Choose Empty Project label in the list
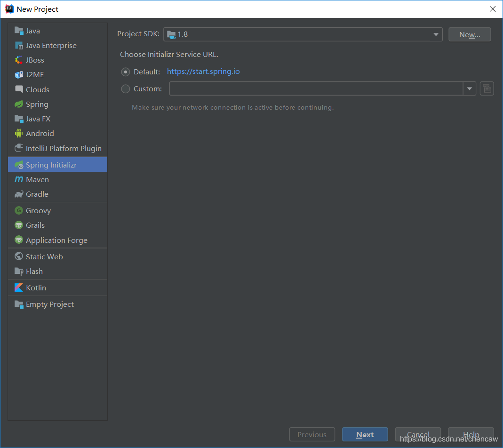The width and height of the screenshot is (503, 448). click(x=50, y=304)
